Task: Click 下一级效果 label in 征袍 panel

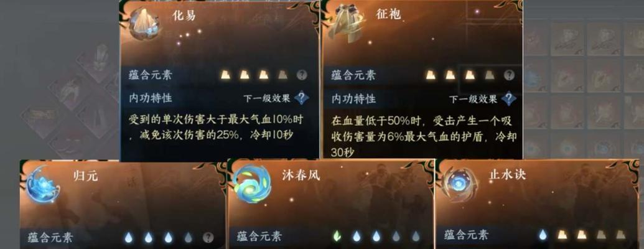Action: click(473, 98)
